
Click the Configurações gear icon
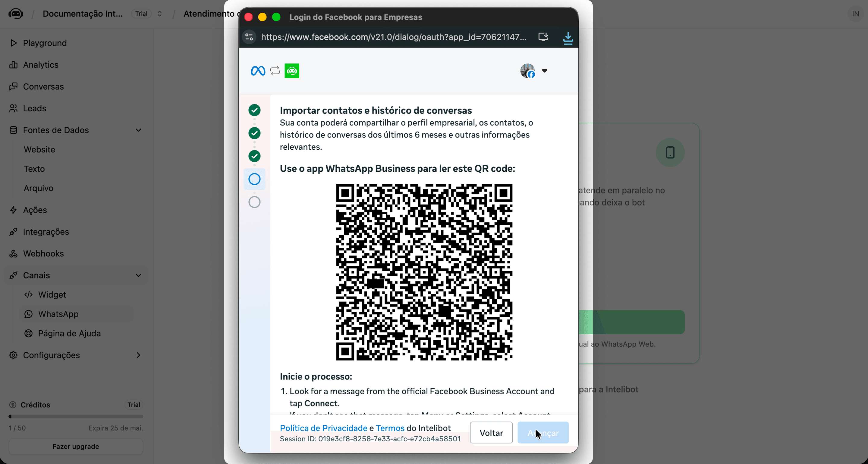[x=14, y=355]
